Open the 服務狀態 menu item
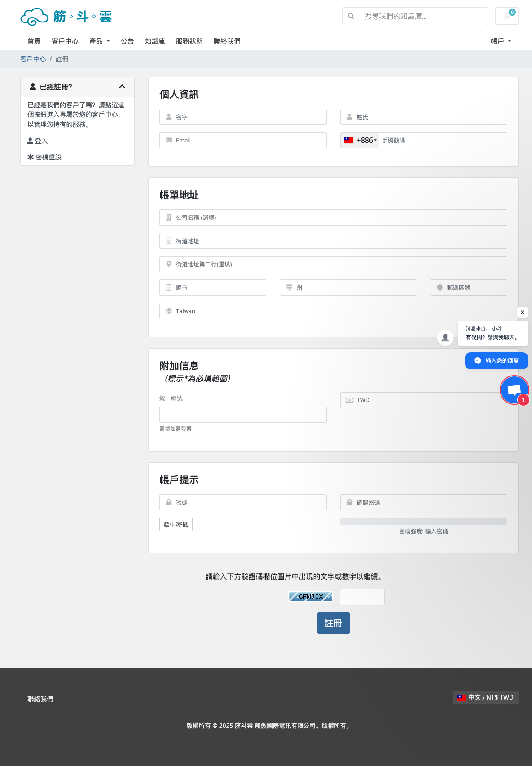The width and height of the screenshot is (532, 766). [x=189, y=41]
